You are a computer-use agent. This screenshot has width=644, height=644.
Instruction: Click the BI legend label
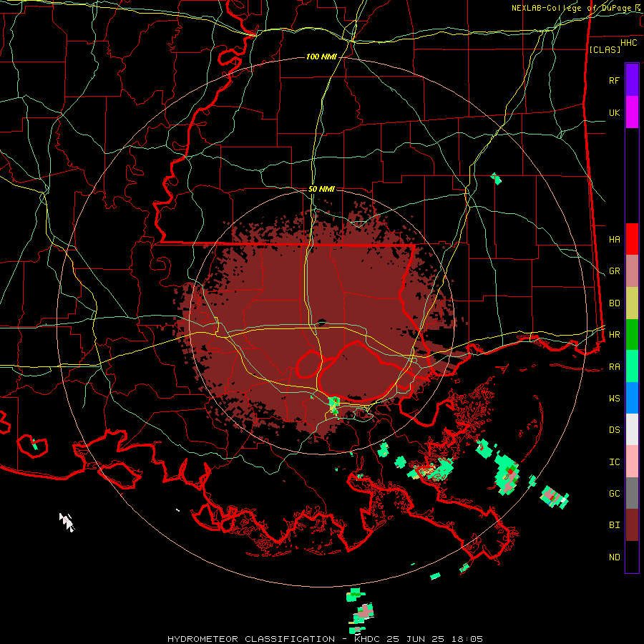(614, 525)
